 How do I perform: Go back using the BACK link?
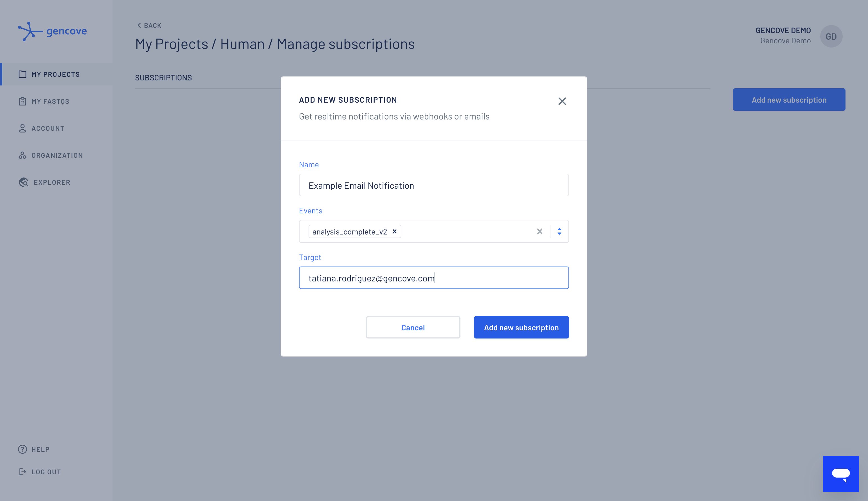(149, 26)
